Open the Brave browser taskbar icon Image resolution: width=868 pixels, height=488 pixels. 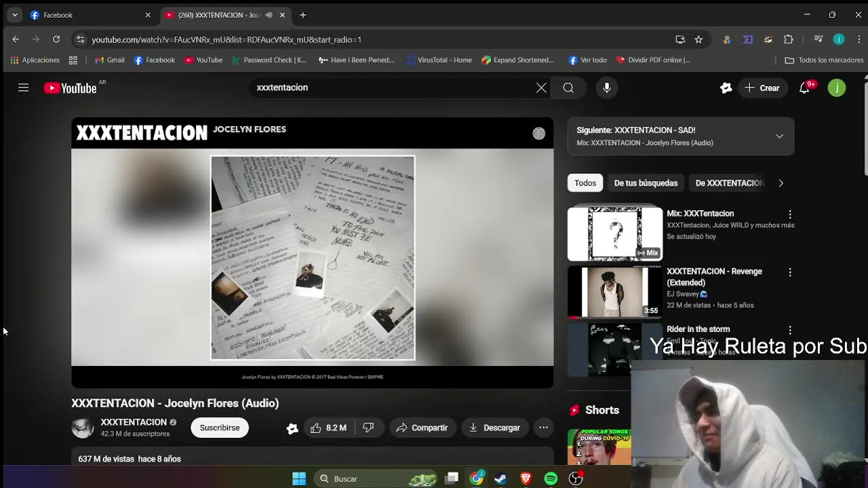(526, 479)
